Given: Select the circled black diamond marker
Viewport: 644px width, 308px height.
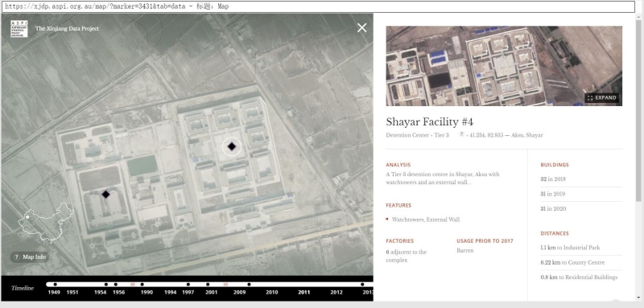Looking at the screenshot, I should (232, 146).
